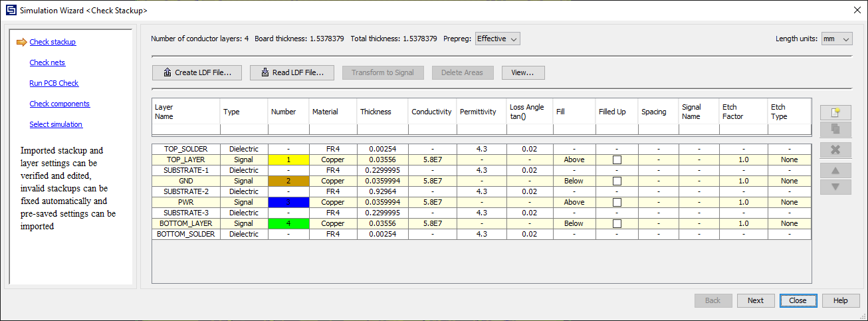Click the add new layer icon
This screenshot has width=868, height=321.
point(835,112)
